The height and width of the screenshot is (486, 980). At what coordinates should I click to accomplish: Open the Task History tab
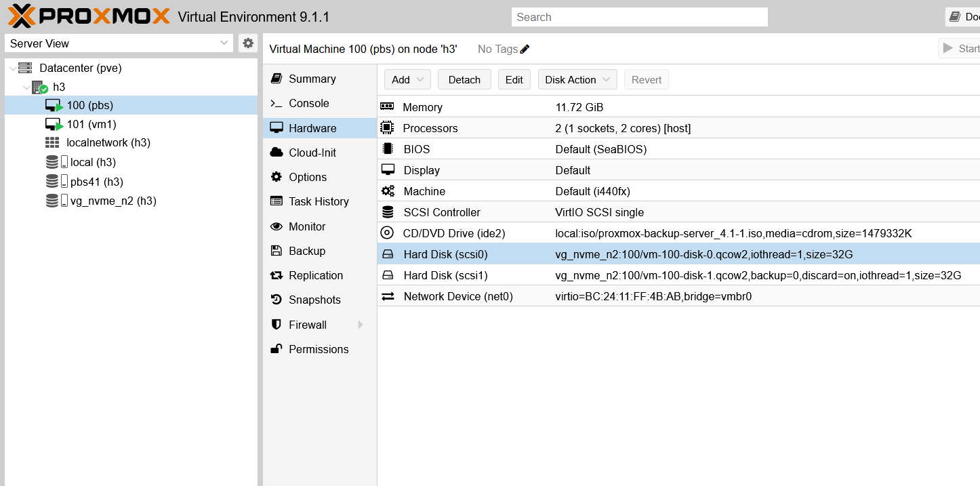coord(319,201)
